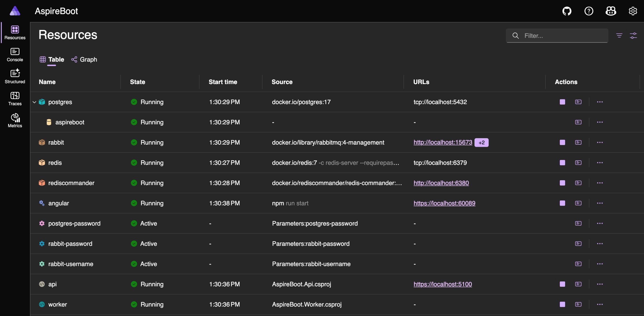Stop the angular resource
644x316 pixels.
click(x=562, y=203)
